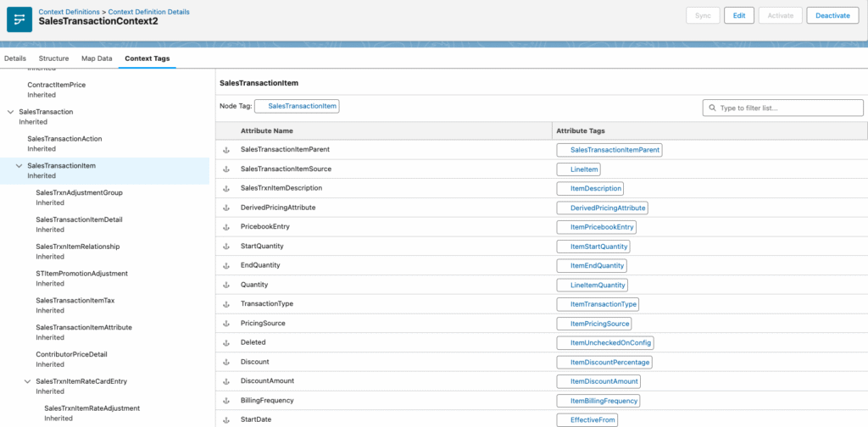Collapse the SalesTransaction tree node
The height and width of the screenshot is (427, 868).
point(10,112)
